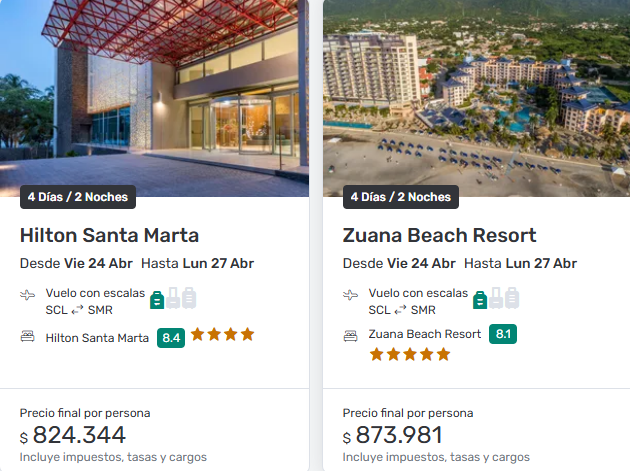Click the 8.4 rating badge
630x471 pixels.
[x=171, y=337]
